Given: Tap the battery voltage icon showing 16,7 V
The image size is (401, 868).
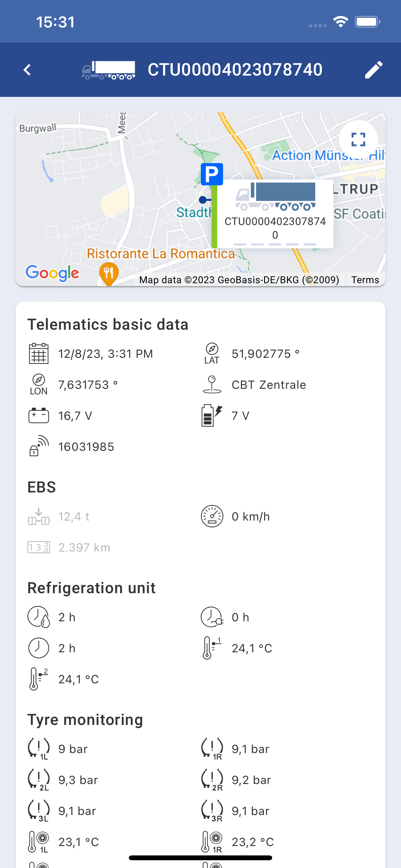Looking at the screenshot, I should [x=39, y=416].
